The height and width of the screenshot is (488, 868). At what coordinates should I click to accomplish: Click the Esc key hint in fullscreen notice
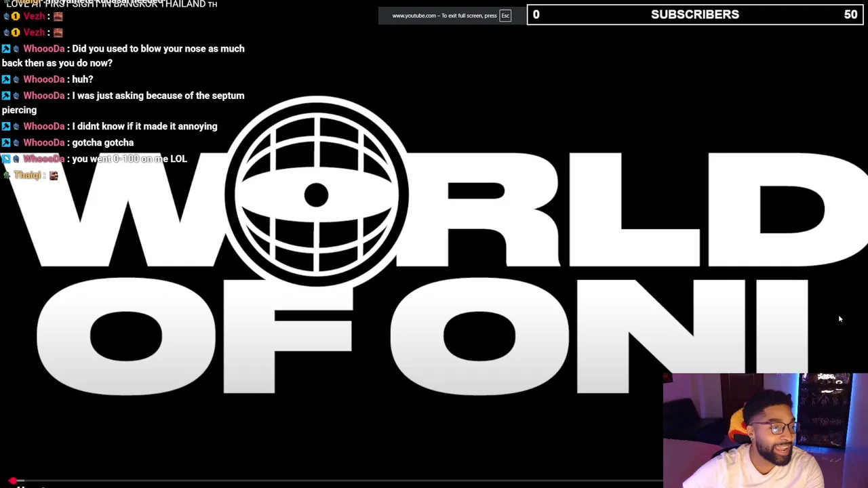coord(505,16)
